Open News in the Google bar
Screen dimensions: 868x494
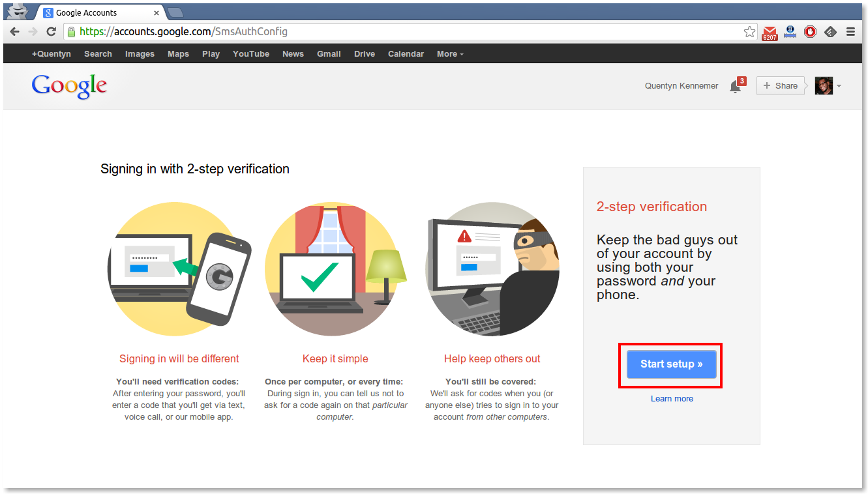293,54
